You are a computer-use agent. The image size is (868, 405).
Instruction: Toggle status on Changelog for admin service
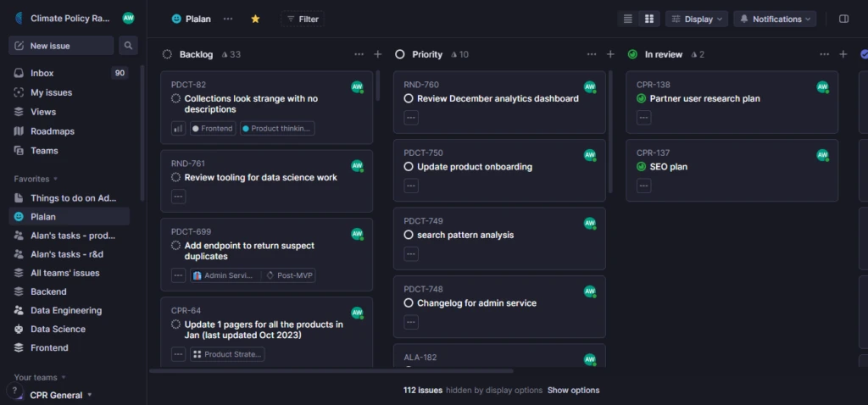409,303
